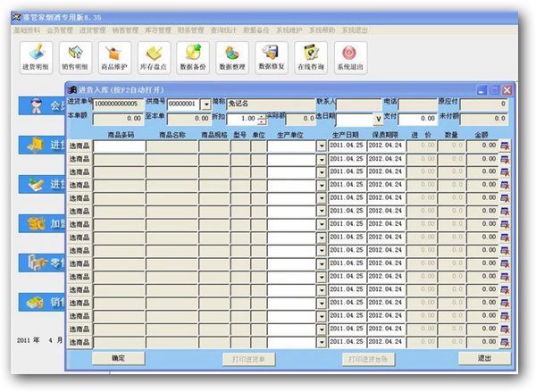Screen dimensions: 536x392
Task: Click the delete-row icon on fifth goods row
Action: tap(505, 198)
